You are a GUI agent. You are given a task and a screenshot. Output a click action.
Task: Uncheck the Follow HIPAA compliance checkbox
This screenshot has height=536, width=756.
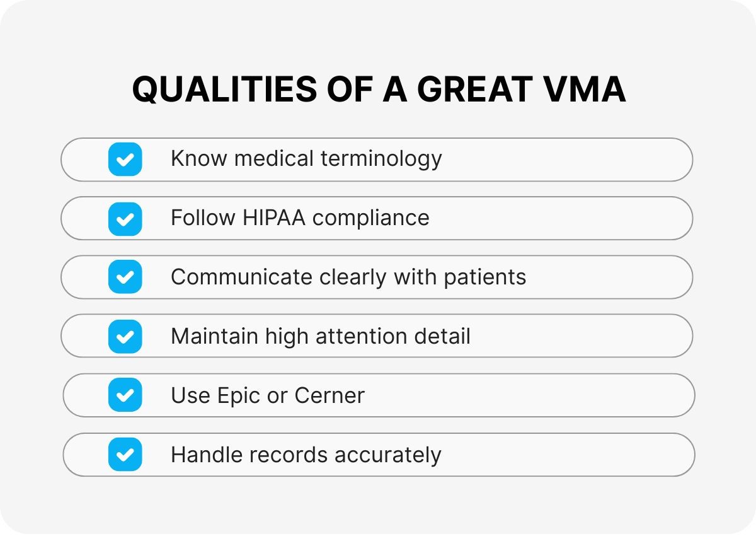click(x=125, y=218)
